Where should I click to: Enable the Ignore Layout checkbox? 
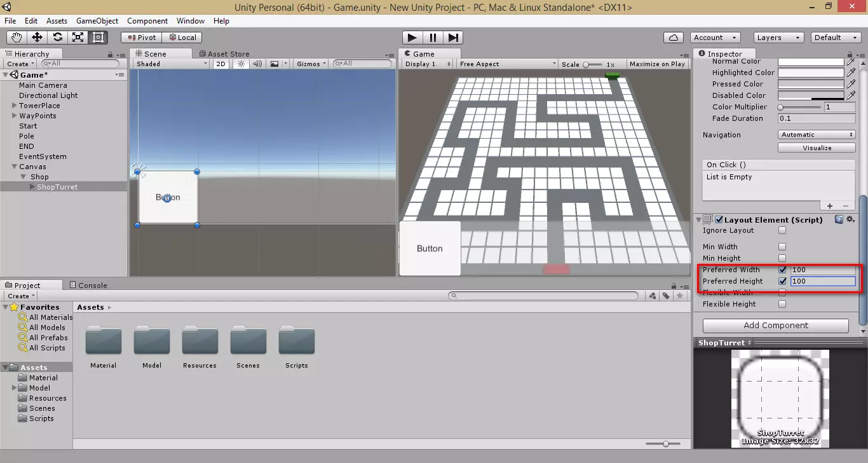(782, 231)
